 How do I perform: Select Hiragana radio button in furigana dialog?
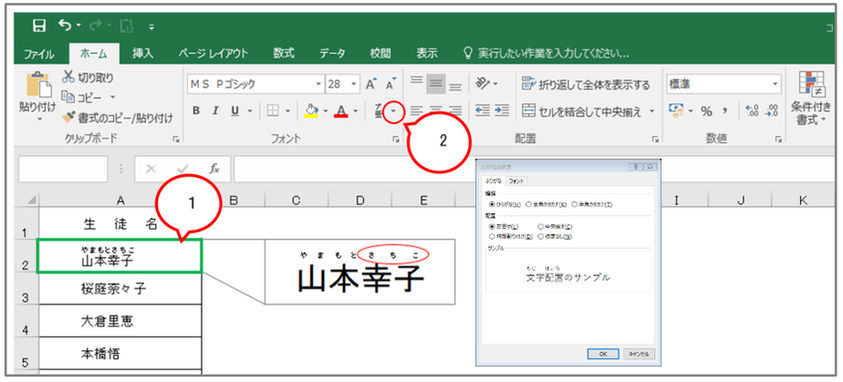[x=491, y=204]
